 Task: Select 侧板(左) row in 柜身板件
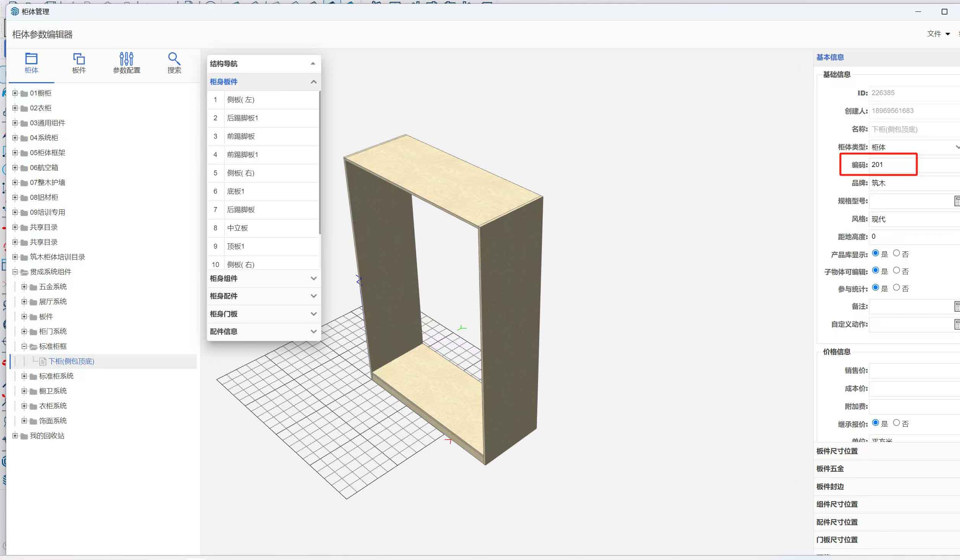click(x=240, y=100)
